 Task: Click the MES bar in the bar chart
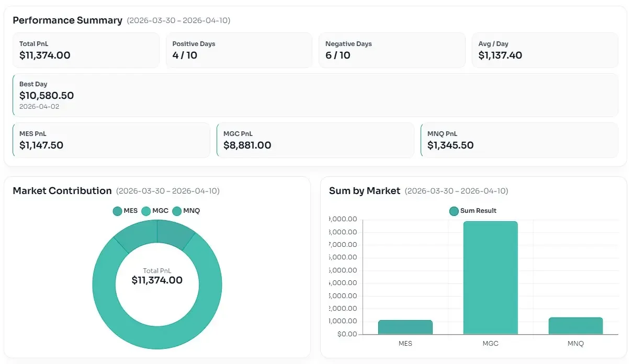click(x=405, y=327)
